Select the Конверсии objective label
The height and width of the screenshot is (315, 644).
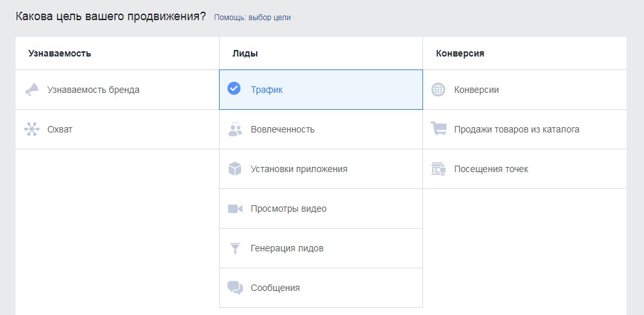[476, 90]
